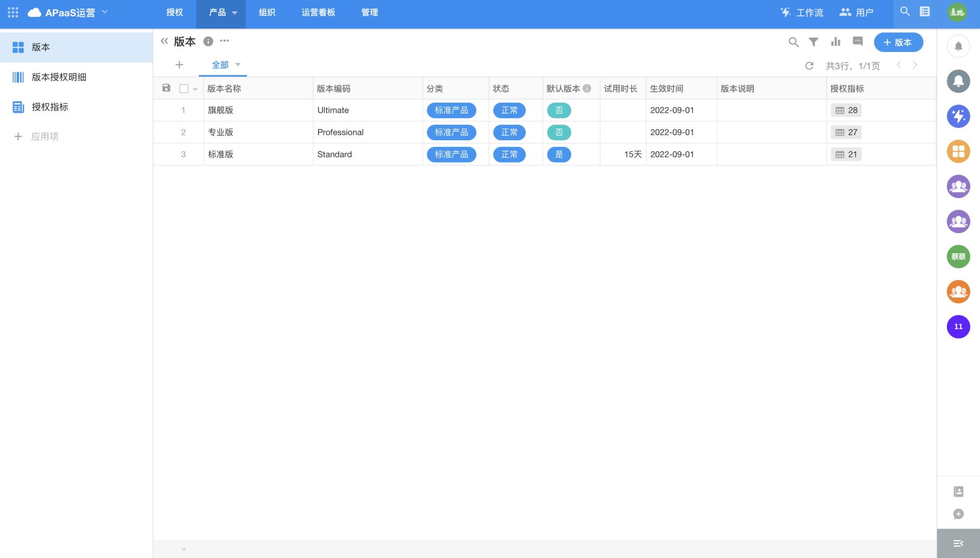Click the apps grid launcher icon
Image resolution: width=980 pixels, height=558 pixels.
click(x=13, y=12)
